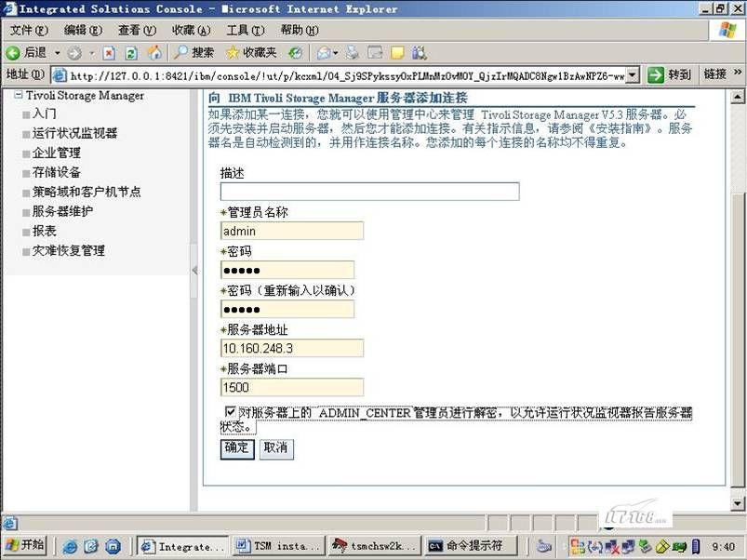Click the 确定 (OK) button

(x=236, y=448)
